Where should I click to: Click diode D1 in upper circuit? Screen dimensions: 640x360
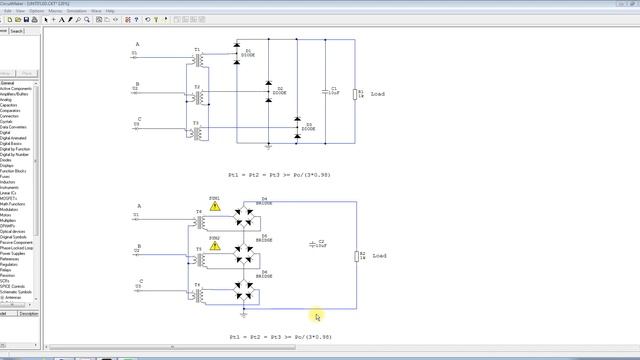[237, 53]
